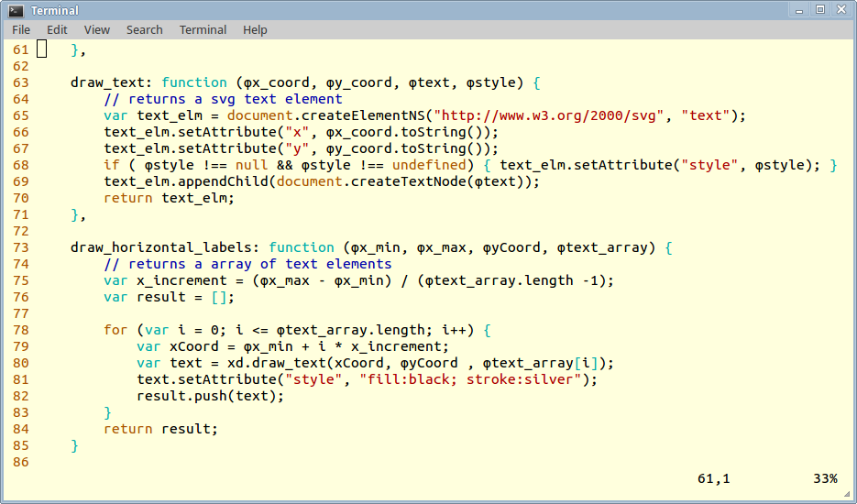Click line number 78
857x504 pixels.
tap(21, 330)
